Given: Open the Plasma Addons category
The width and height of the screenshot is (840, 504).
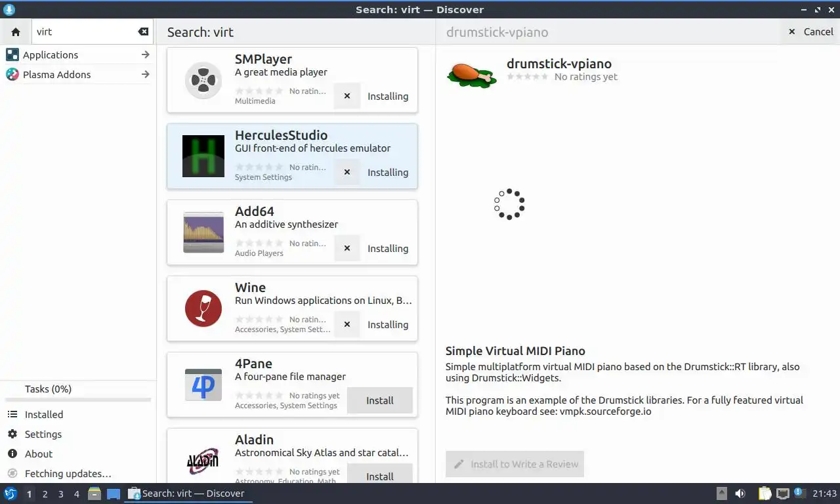Looking at the screenshot, I should coord(78,75).
